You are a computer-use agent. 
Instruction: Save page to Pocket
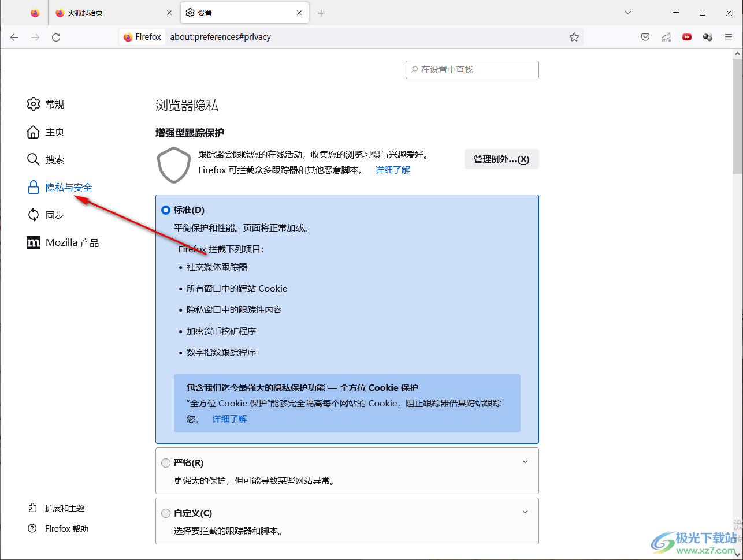click(x=645, y=37)
